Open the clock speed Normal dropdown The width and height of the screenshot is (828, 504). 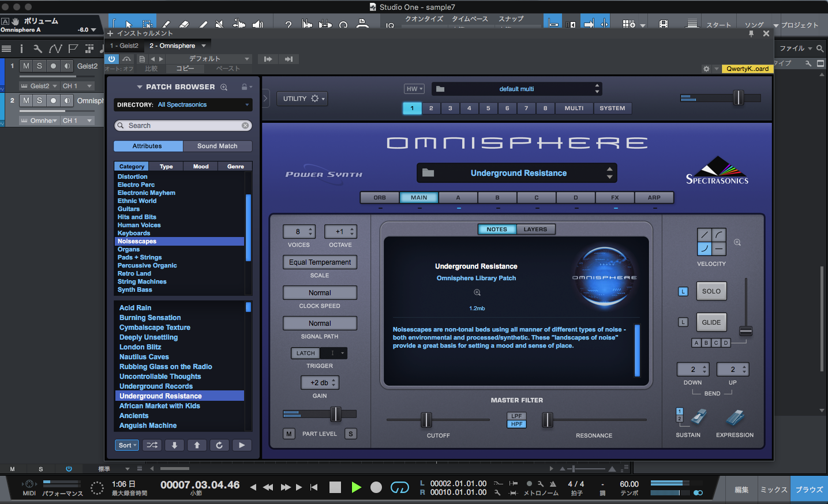pyautogui.click(x=320, y=293)
